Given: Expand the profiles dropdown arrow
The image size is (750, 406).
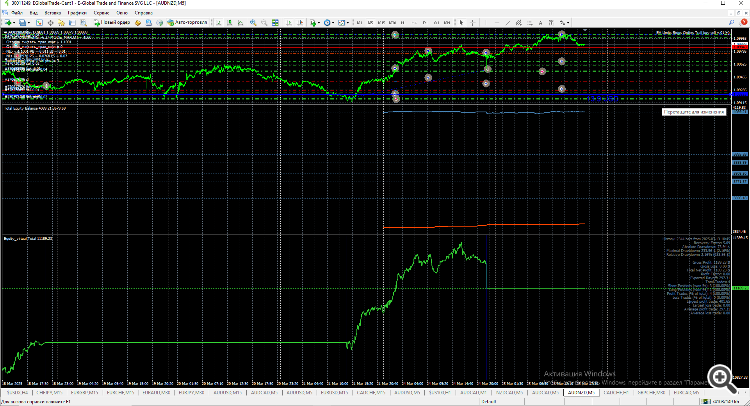Looking at the screenshot, I should pyautogui.click(x=28, y=22).
